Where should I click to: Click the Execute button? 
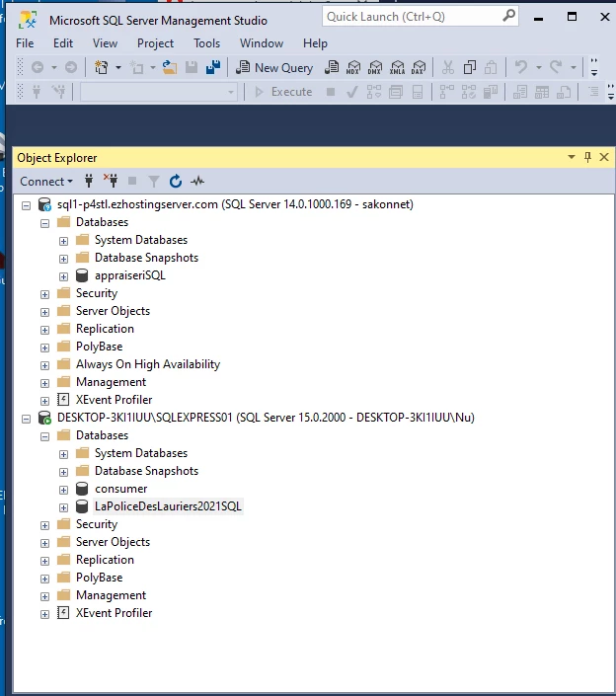283,92
